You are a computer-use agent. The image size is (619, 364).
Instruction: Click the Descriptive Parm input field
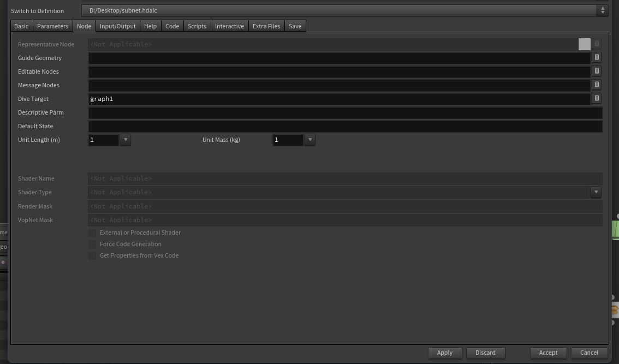pyautogui.click(x=345, y=112)
